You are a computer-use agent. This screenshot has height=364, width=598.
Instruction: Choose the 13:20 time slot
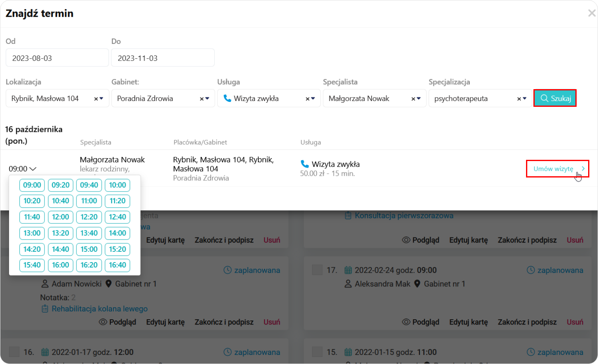coord(60,233)
